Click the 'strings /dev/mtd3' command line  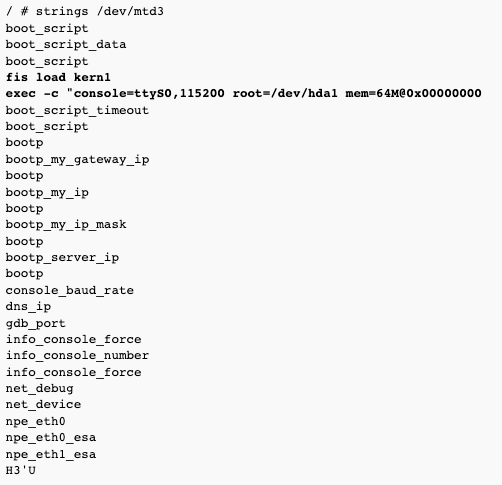coord(85,12)
